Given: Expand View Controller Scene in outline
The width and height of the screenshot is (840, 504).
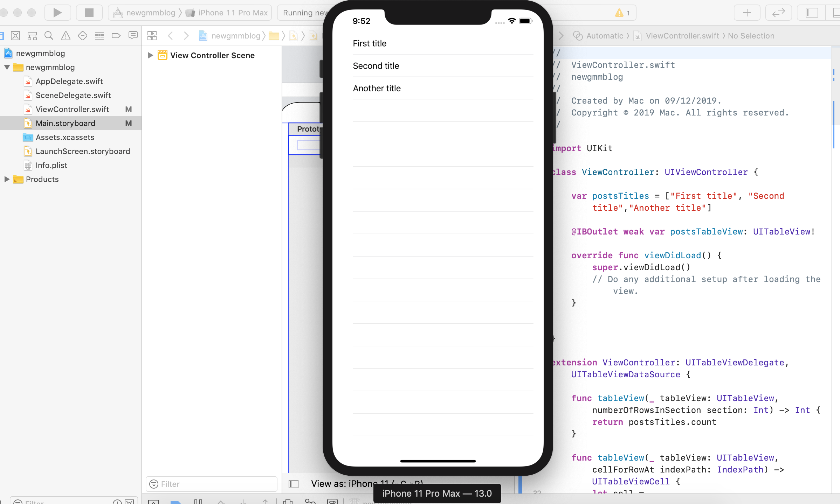Looking at the screenshot, I should coord(150,55).
